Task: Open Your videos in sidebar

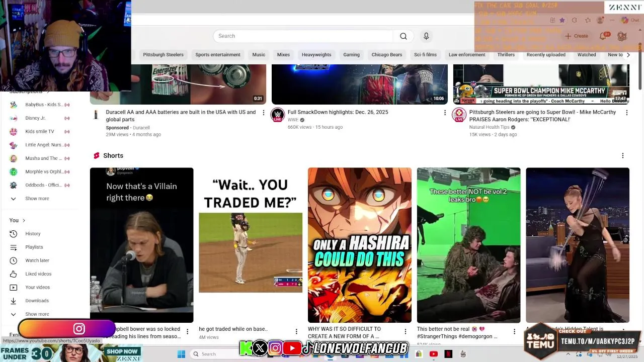Action: (38, 288)
